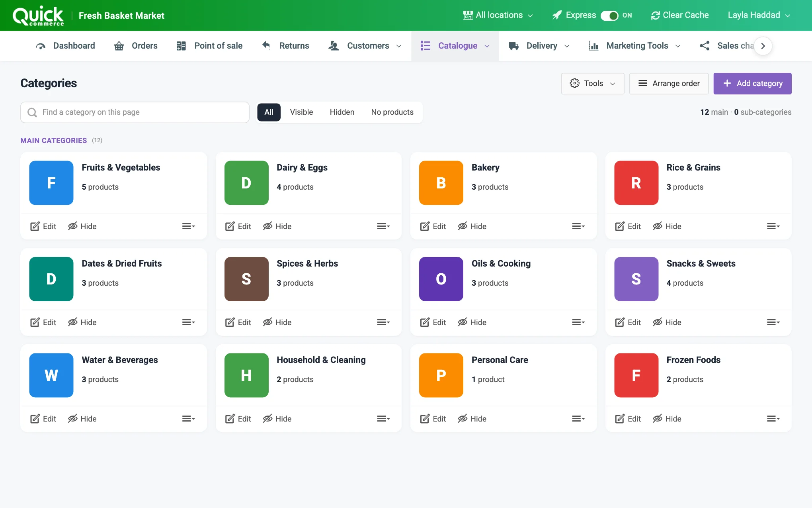Click the Express rocket icon

557,15
